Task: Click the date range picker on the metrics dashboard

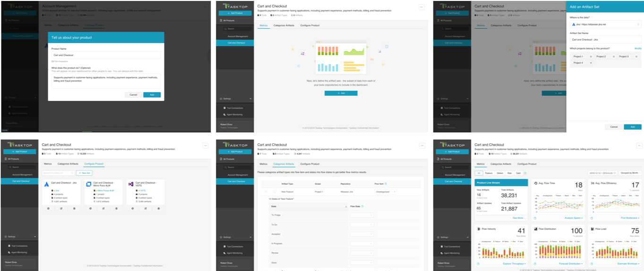Action: click(602, 173)
